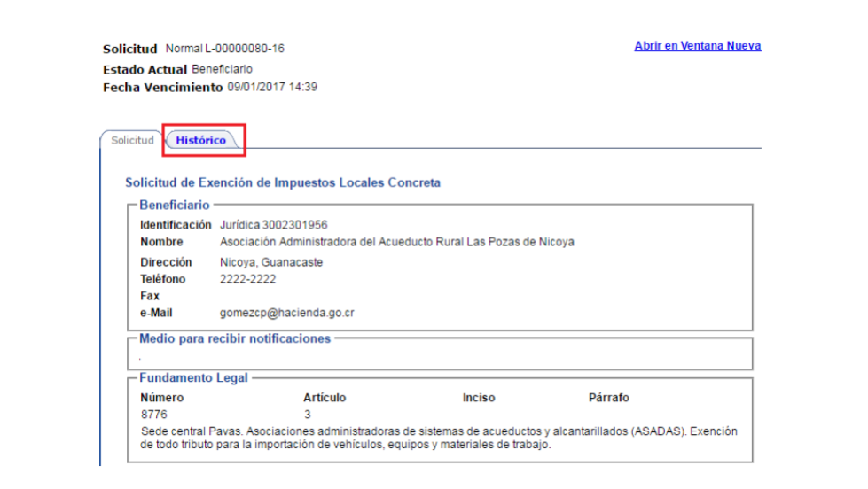This screenshot has height=489, width=868.
Task: Click the Fecha Vencimiento date 09/01/2017 14:39
Action: tap(272, 87)
